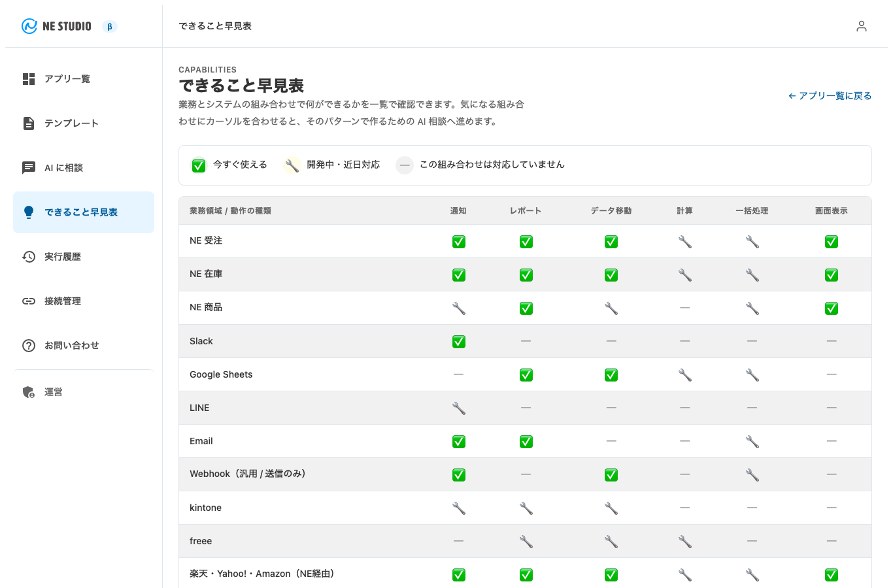Click the NE 在庫 通知 check icon
Screen dimensions: 893x588
click(x=459, y=275)
